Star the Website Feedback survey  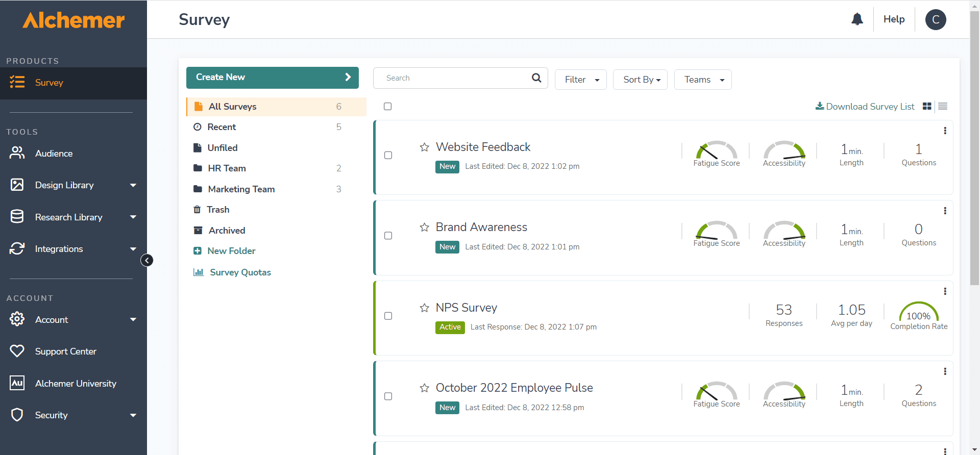(424, 147)
